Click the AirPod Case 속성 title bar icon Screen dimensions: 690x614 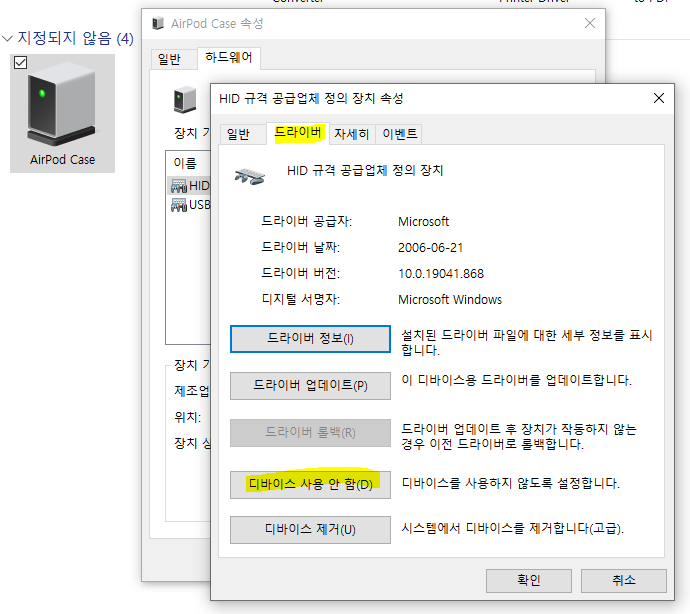click(158, 23)
